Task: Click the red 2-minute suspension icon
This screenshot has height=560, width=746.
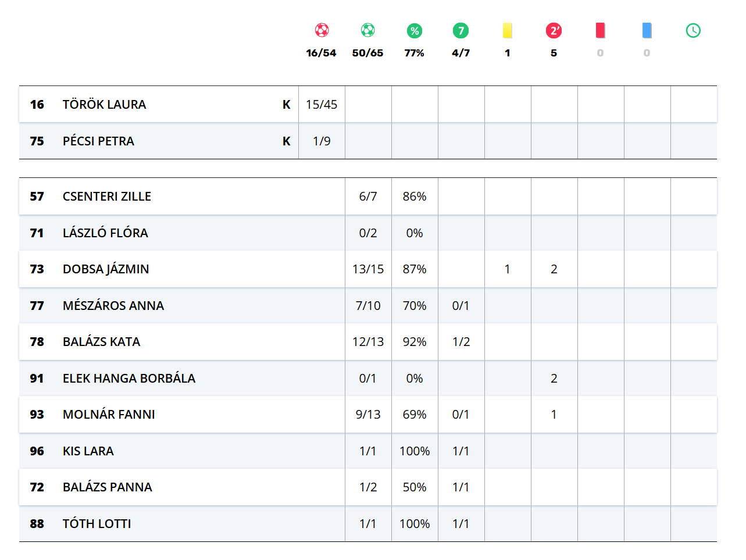Action: (554, 31)
